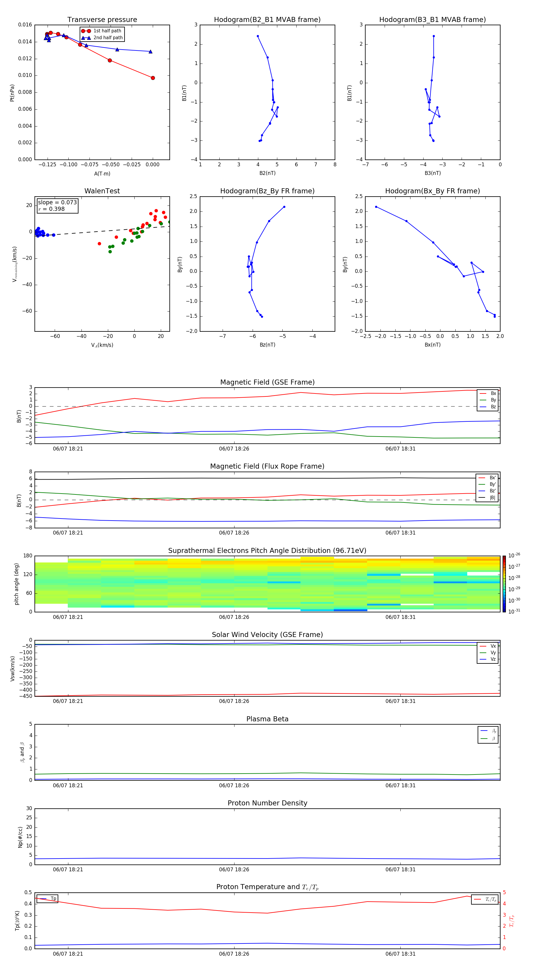The width and height of the screenshot is (535, 980).
Task: Click the "WalenTest" plot title
Action: [102, 191]
